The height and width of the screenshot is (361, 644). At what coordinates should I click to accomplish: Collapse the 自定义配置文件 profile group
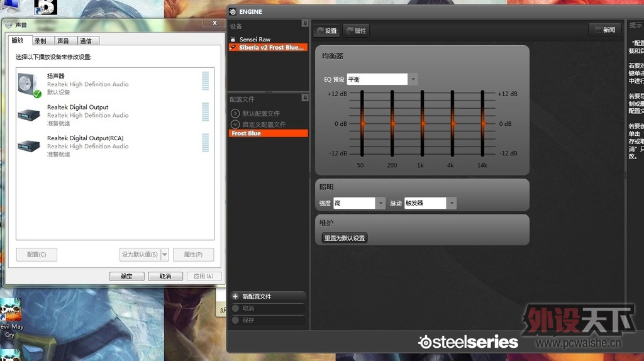tap(235, 125)
